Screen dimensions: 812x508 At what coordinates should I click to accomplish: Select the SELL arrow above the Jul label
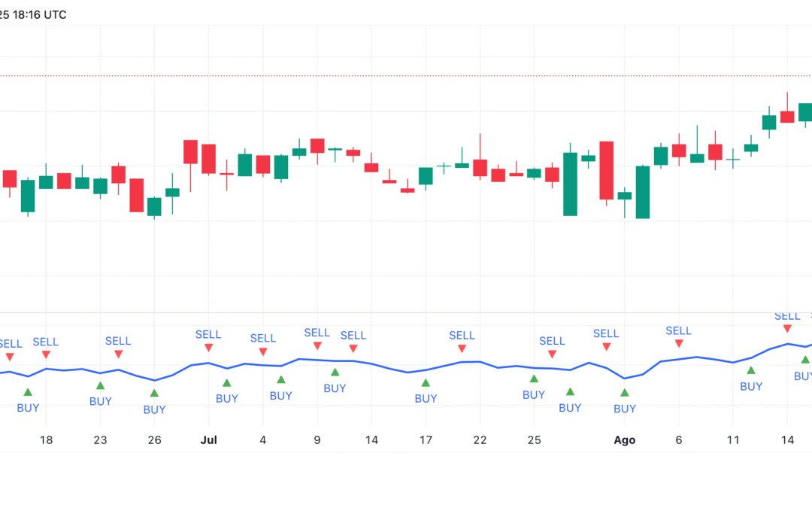coord(208,348)
